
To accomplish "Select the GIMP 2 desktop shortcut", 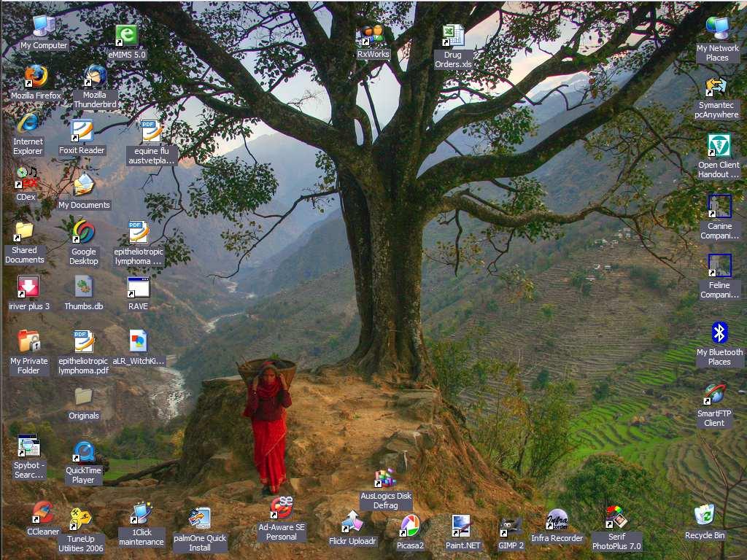I will 511,526.
